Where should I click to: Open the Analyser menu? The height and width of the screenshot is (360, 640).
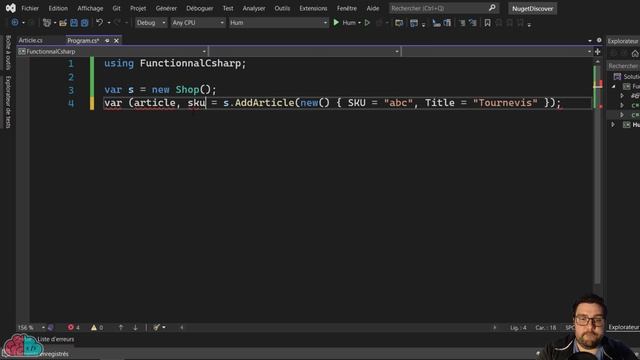coord(254,8)
